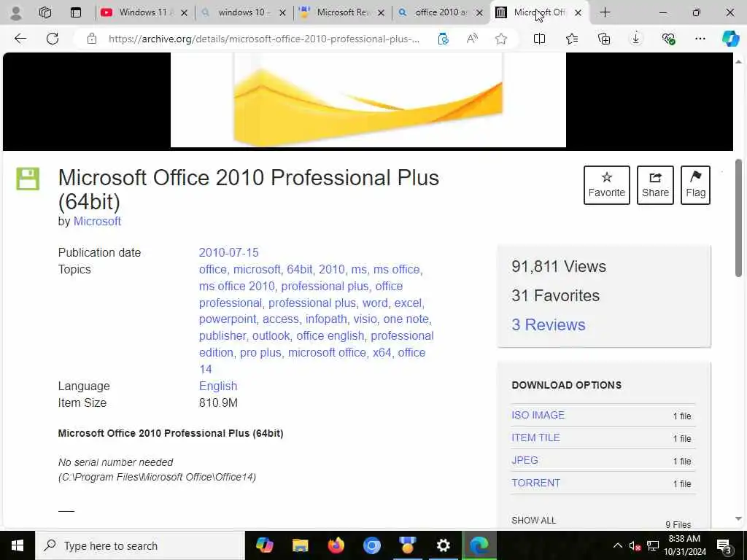Switch to the Microsoft Rewards tab
The height and width of the screenshot is (560, 747).
pyautogui.click(x=341, y=12)
